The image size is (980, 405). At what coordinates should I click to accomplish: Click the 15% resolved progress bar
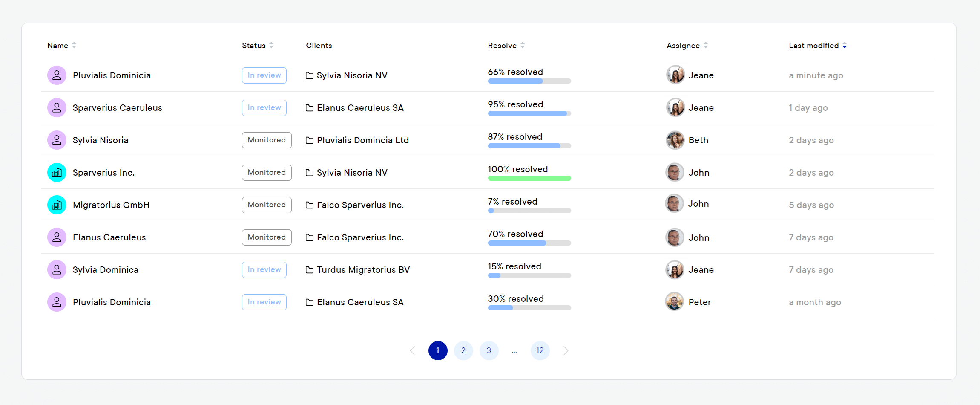(x=529, y=275)
